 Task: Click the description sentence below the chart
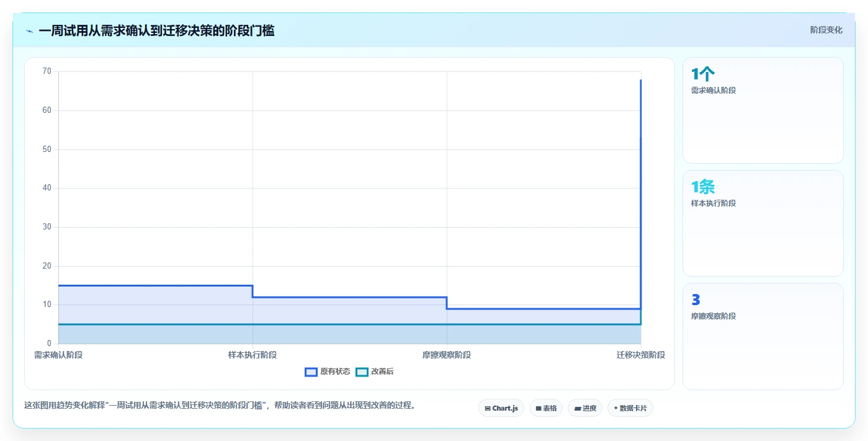click(220, 406)
